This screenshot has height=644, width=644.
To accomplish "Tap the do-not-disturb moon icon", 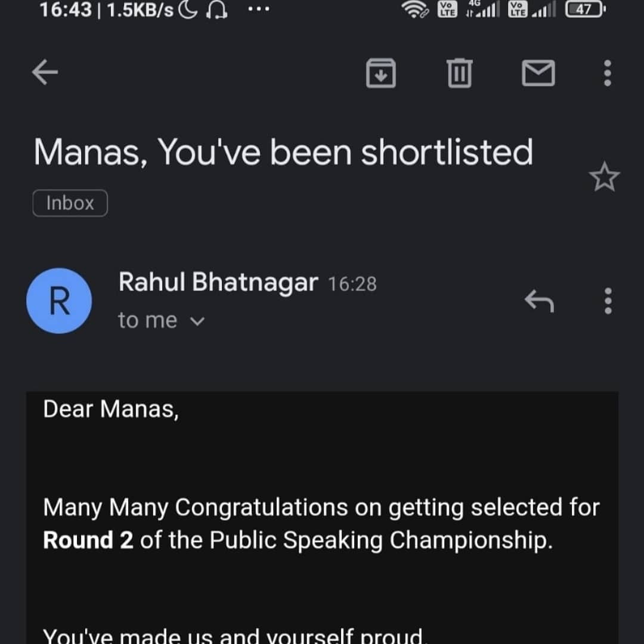I will pos(188,10).
